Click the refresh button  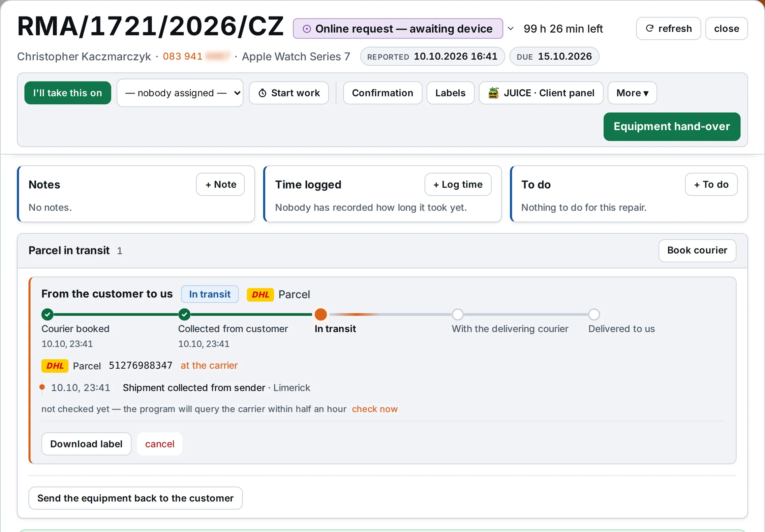pos(668,29)
